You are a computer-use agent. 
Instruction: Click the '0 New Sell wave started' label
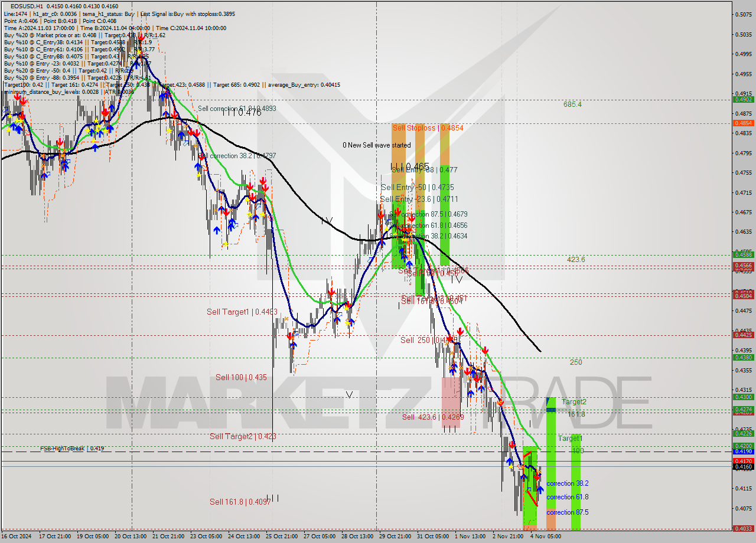[x=377, y=145]
